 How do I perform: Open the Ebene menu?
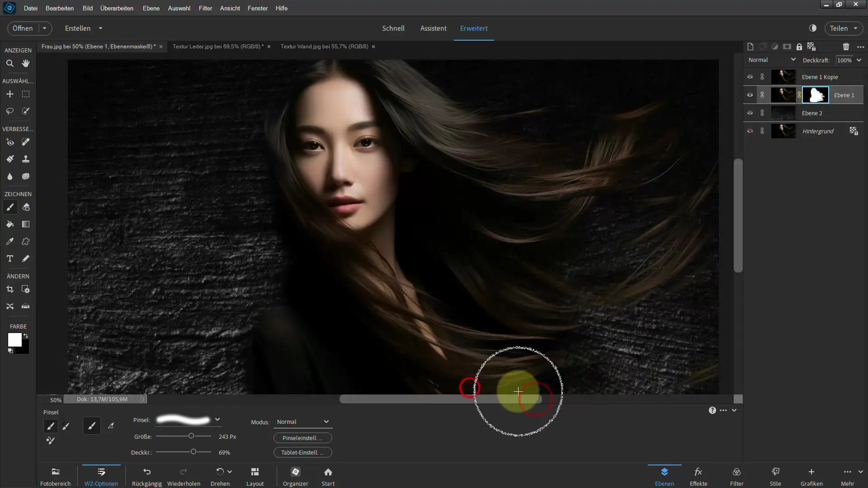[x=151, y=8]
